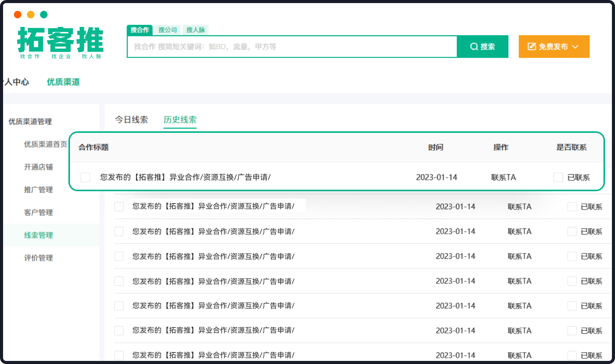Click the 操作 column header

tap(501, 147)
